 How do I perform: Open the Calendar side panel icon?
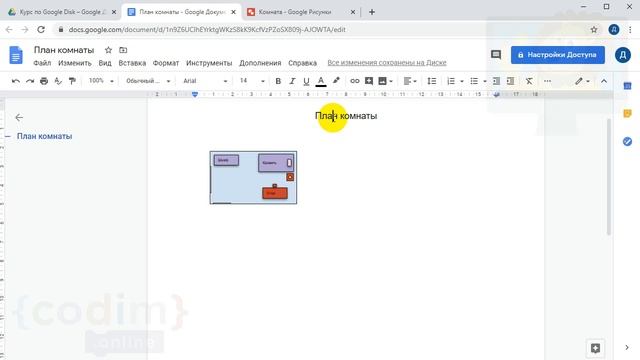click(x=627, y=86)
